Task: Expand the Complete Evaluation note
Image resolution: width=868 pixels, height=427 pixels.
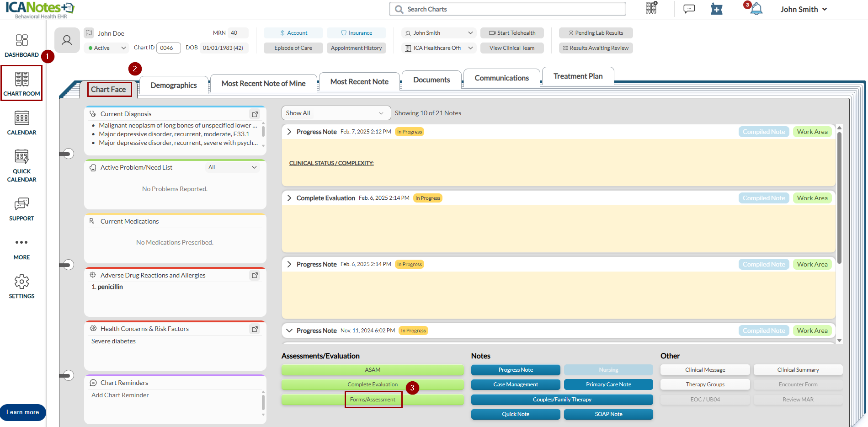Action: (289, 198)
